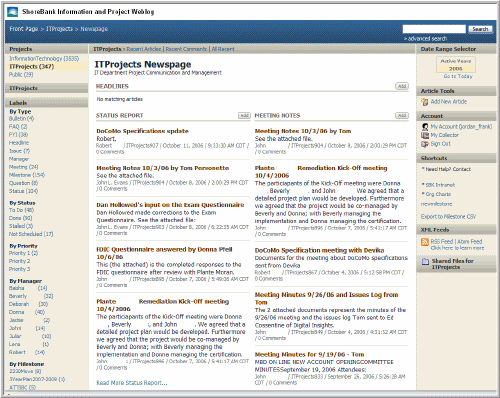Switch to Recent Comments tab
The width and height of the screenshot is (500, 398).
click(x=186, y=49)
